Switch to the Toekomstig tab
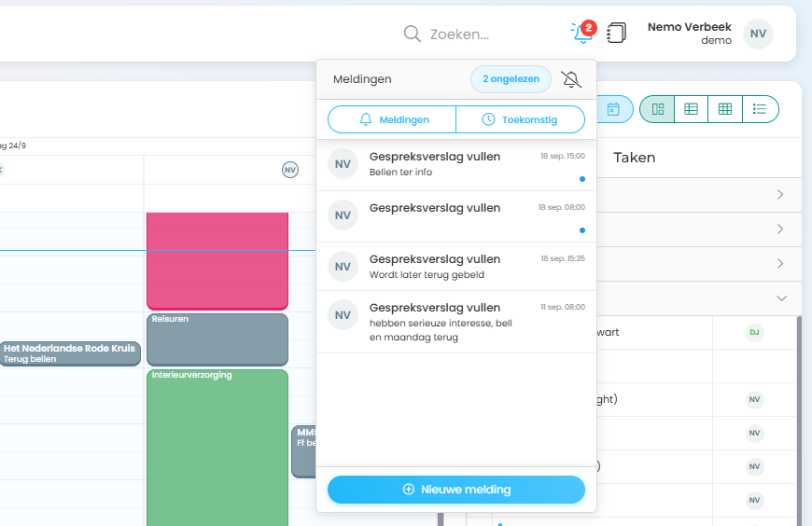This screenshot has width=812, height=526. coord(520,120)
